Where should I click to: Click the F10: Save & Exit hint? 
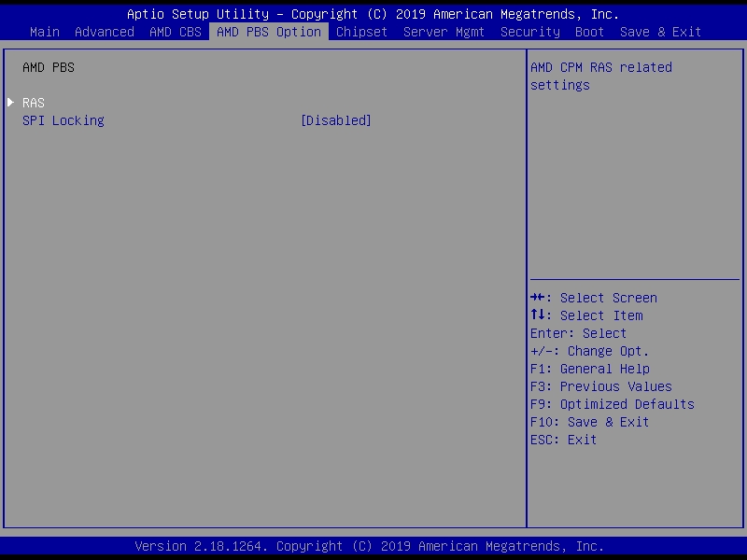(589, 422)
